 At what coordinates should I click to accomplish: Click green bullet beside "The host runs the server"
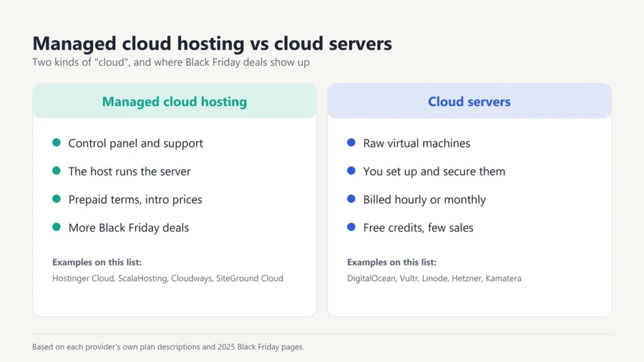click(x=57, y=171)
